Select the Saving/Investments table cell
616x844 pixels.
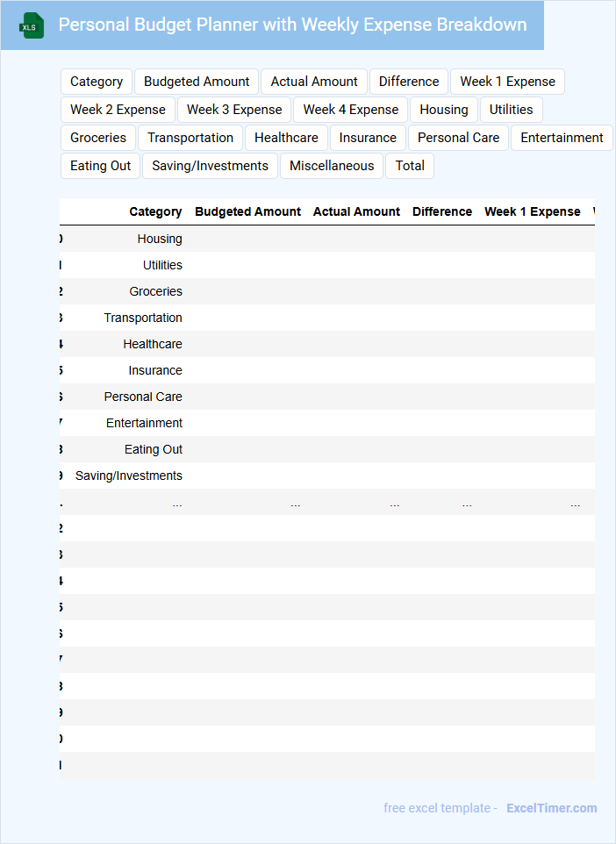click(x=129, y=476)
